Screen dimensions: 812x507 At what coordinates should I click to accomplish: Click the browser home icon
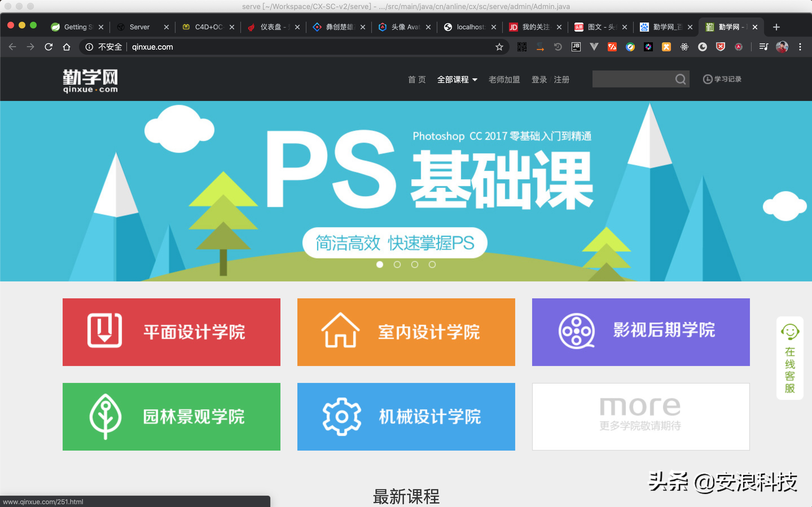[x=66, y=47]
